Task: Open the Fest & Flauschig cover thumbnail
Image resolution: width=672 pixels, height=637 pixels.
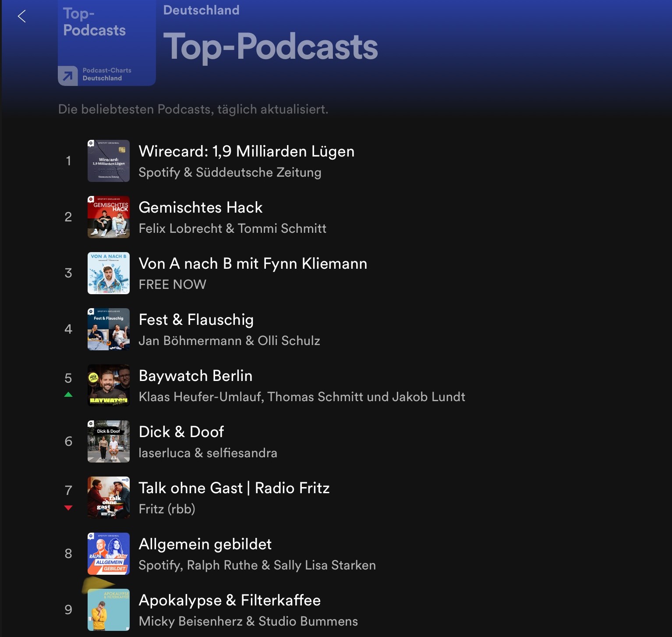Action: click(108, 329)
